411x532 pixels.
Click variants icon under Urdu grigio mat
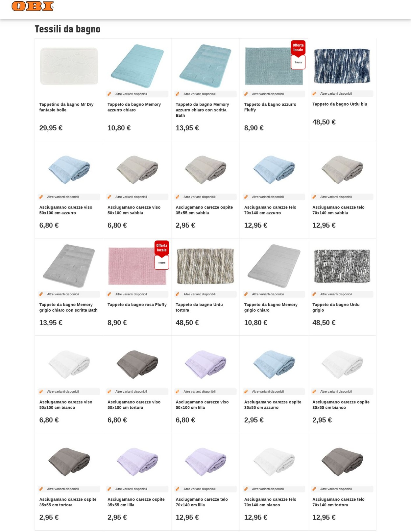click(x=314, y=294)
